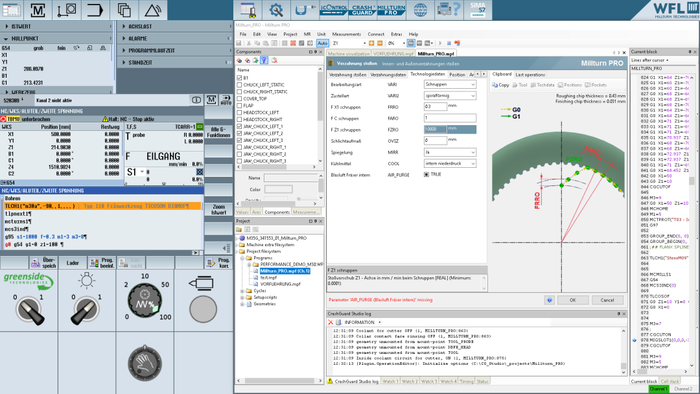Viewport: 700px width, 394px height.
Task: Click the Zoom Istwert softkey
Action: [x=218, y=210]
